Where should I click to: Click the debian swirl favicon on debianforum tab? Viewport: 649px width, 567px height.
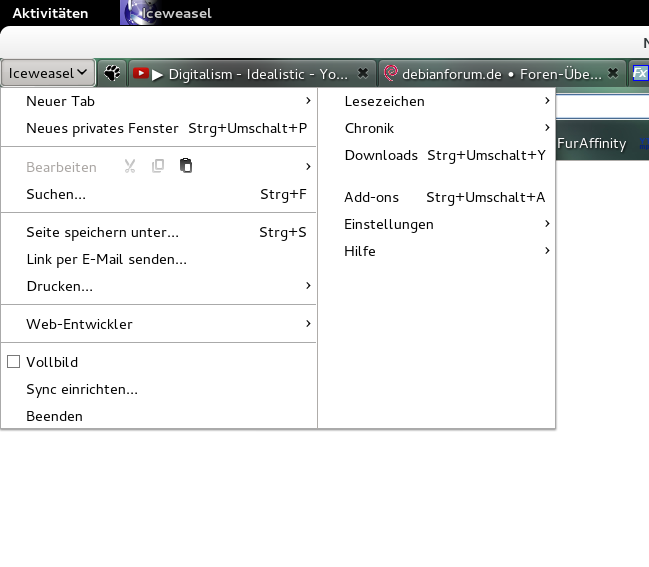[390, 73]
